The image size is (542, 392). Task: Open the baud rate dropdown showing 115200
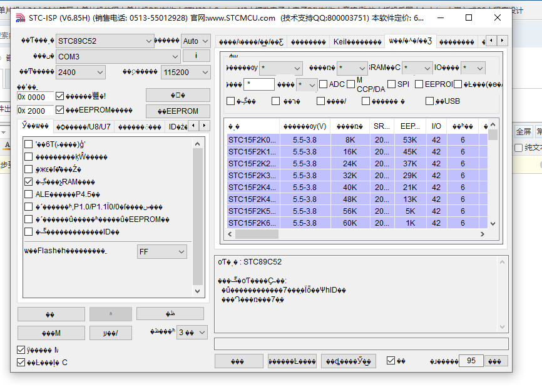[186, 72]
